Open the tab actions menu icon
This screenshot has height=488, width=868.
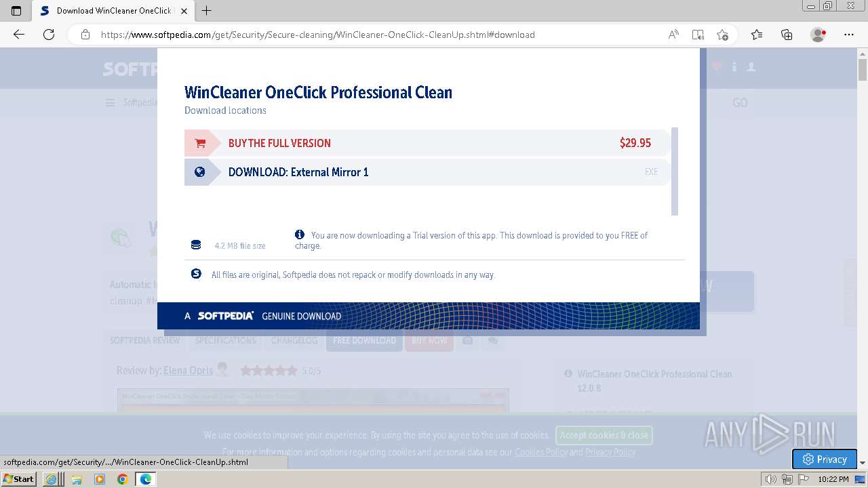[x=16, y=11]
